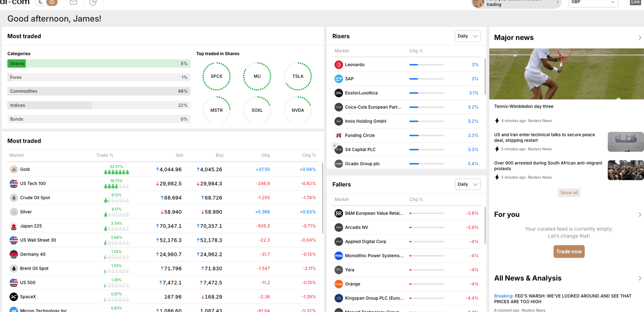Image resolution: width=644 pixels, height=312 pixels.
Task: Click the SpaceX market icon
Action: point(14,297)
